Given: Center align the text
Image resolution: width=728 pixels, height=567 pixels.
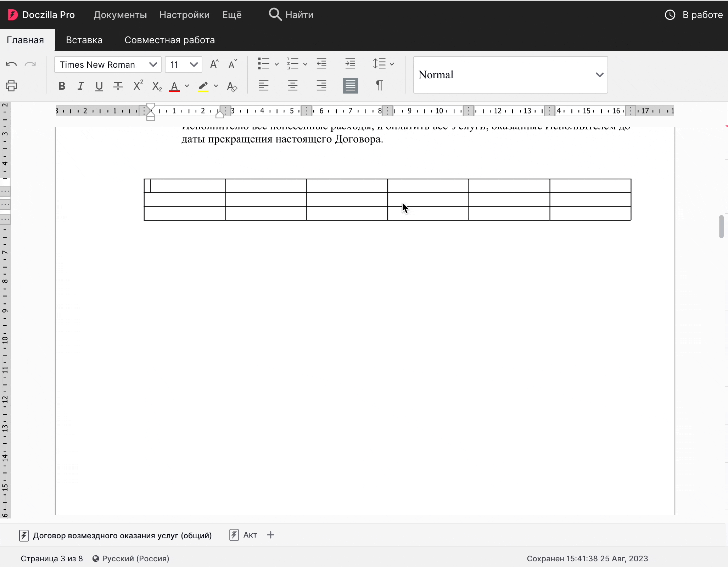Looking at the screenshot, I should (x=293, y=85).
